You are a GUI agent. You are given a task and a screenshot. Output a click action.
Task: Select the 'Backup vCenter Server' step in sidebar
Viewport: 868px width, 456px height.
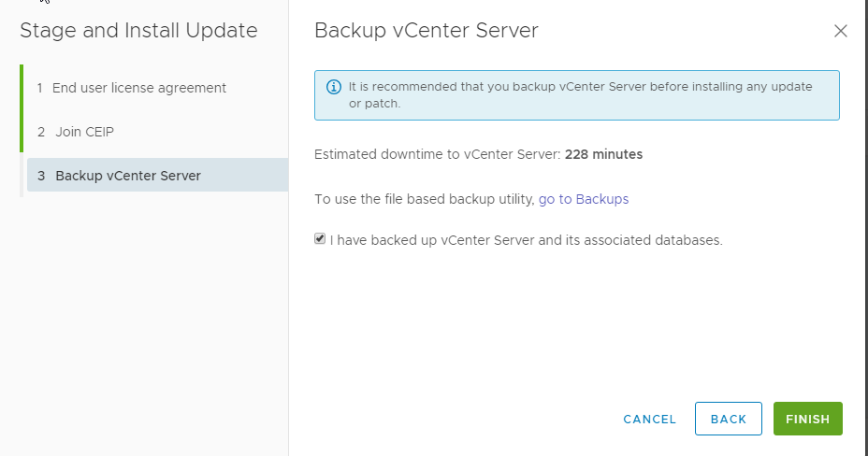click(158, 176)
